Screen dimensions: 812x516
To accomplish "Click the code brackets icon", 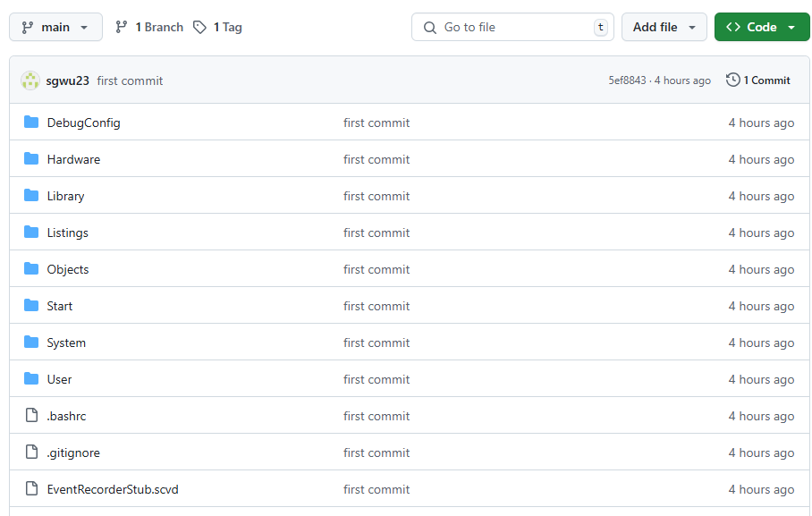I will (732, 27).
